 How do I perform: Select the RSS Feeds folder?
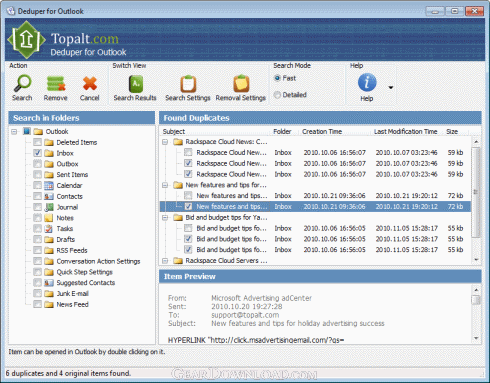72,250
